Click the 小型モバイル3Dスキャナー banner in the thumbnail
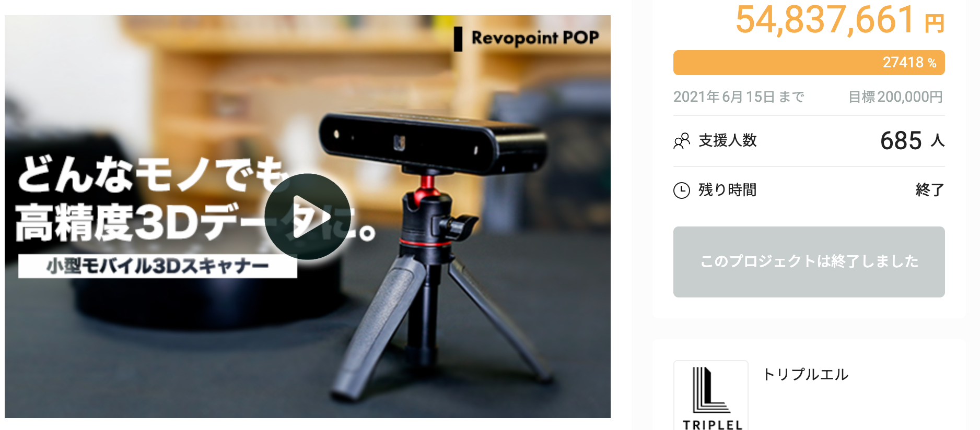The width and height of the screenshot is (980, 430). pos(158,266)
